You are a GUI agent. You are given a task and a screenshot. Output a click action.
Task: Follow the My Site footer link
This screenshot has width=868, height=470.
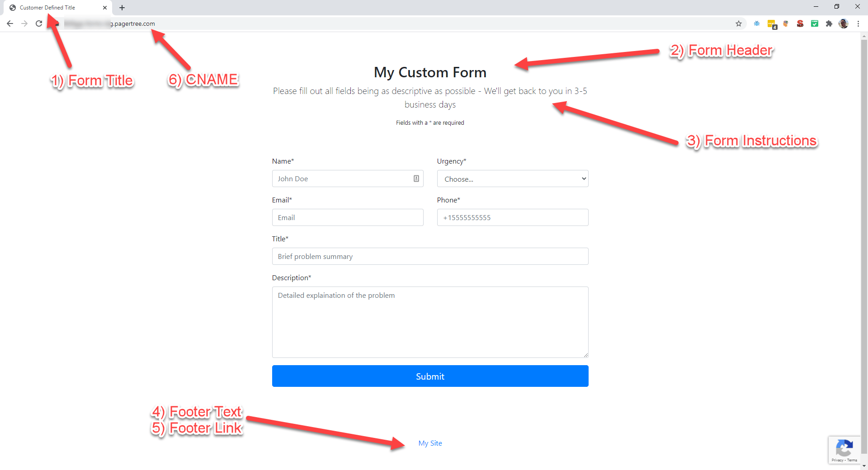tap(430, 443)
